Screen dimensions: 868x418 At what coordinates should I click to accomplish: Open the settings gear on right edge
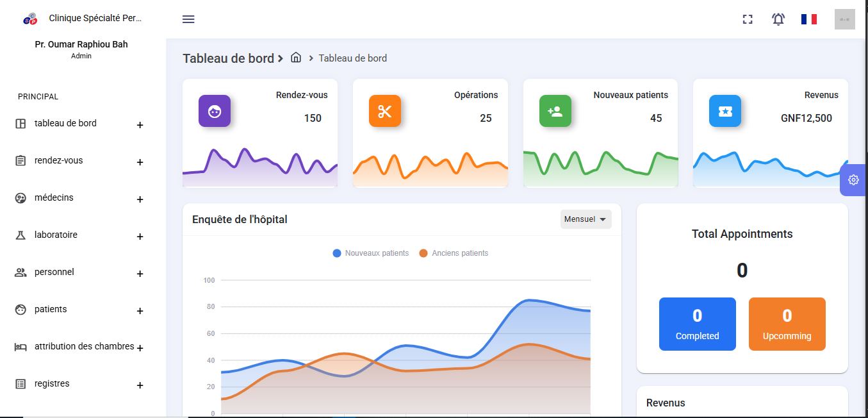[853, 180]
